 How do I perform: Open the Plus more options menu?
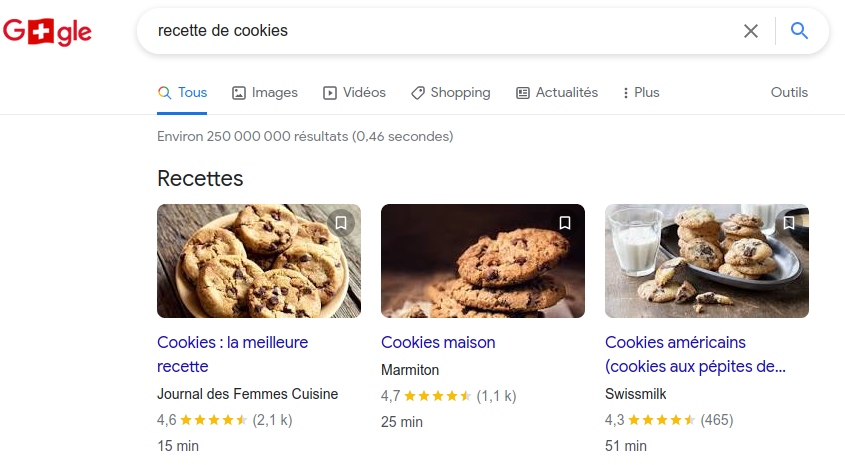(640, 93)
